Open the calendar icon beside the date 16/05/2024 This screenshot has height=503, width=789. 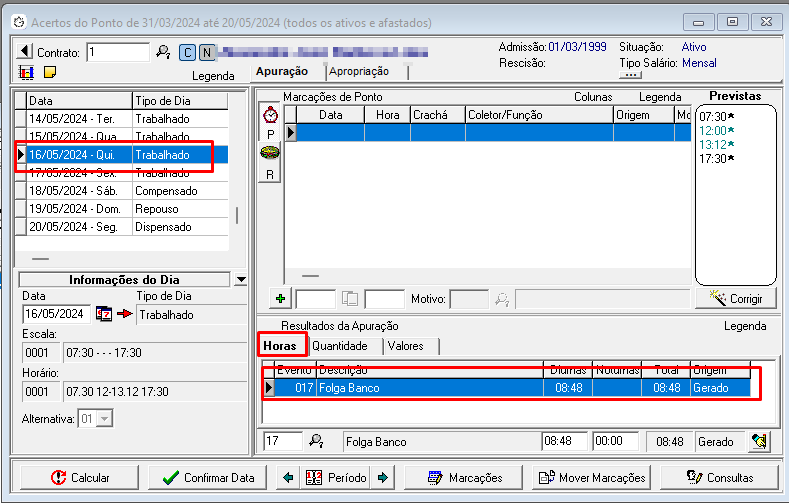[x=104, y=314]
